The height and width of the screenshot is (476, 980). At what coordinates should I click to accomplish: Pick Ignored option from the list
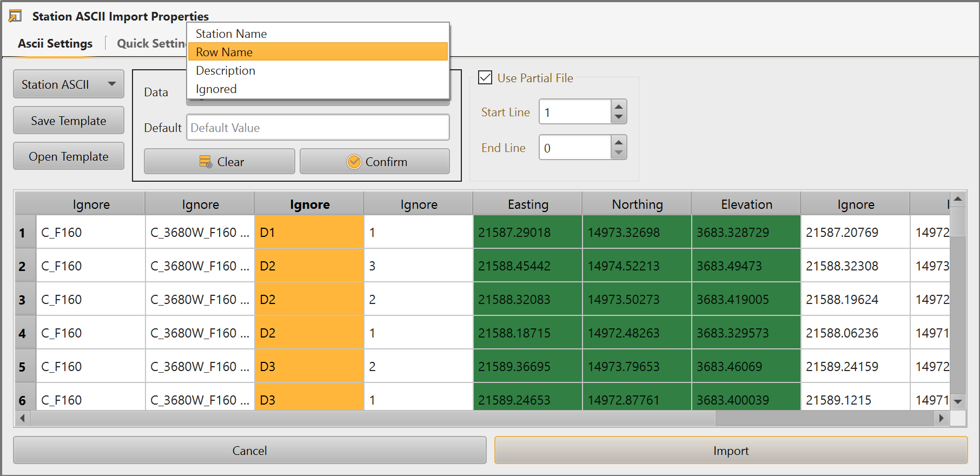tap(318, 89)
